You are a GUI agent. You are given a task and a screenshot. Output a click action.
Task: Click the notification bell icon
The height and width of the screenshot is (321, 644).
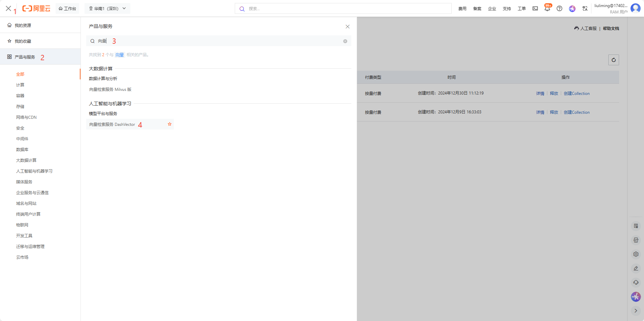tap(547, 9)
